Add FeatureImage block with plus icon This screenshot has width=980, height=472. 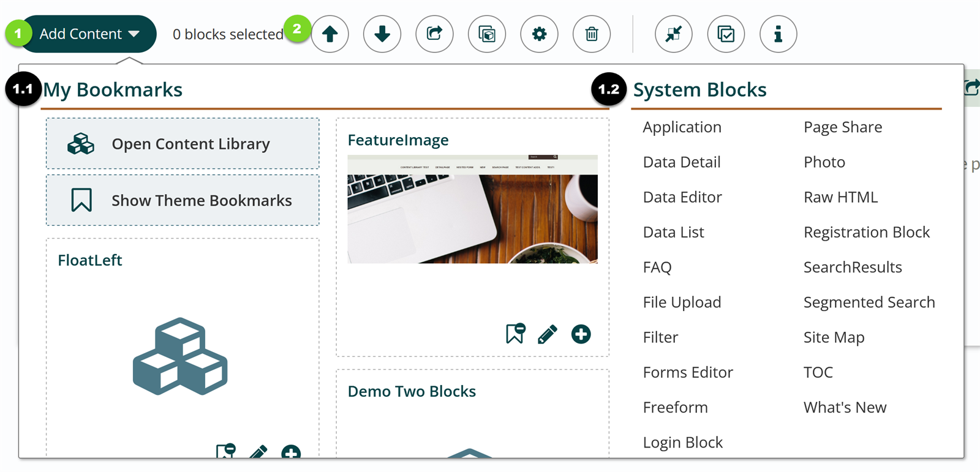[x=581, y=334]
